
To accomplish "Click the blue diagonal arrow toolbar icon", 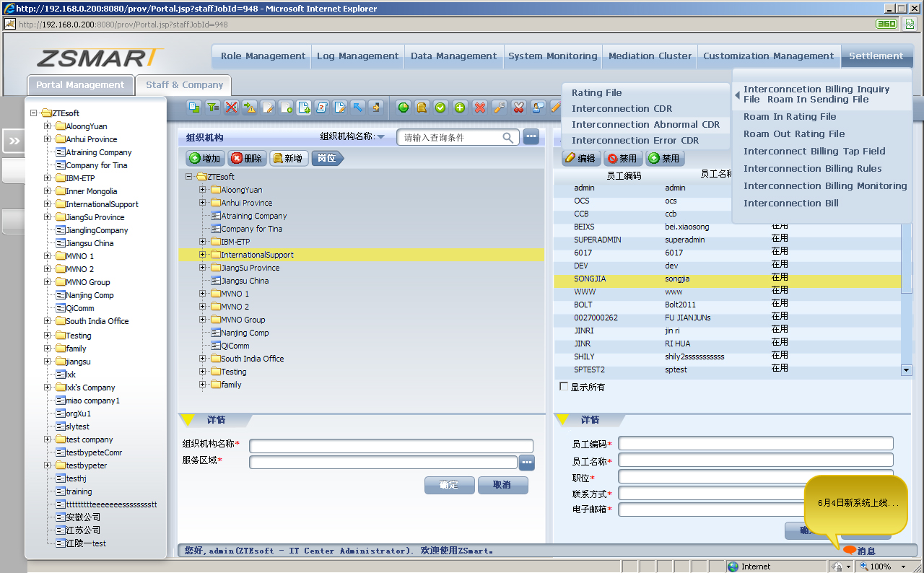I will [357, 108].
